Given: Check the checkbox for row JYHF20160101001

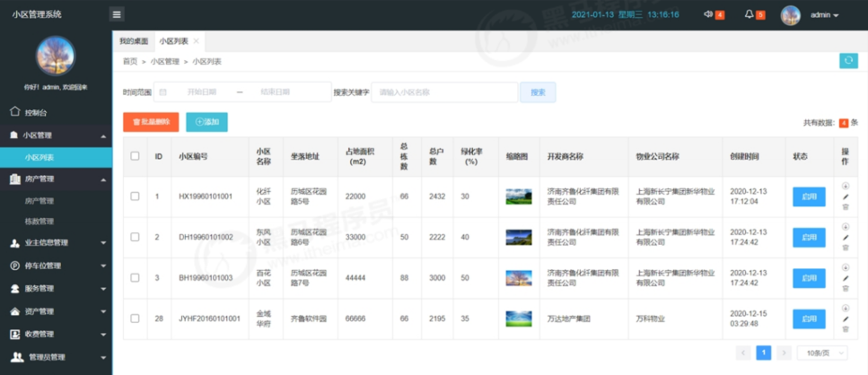Looking at the screenshot, I should (x=135, y=318).
